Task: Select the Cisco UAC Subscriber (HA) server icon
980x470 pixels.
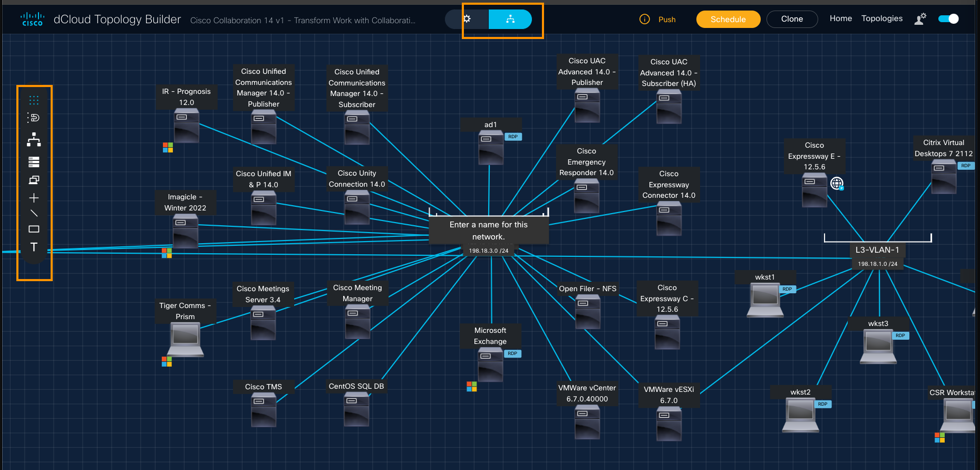Action: [669, 107]
